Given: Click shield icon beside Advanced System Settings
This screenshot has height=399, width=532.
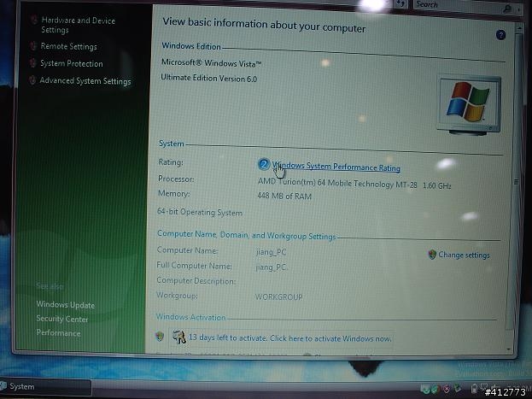Looking at the screenshot, I should pyautogui.click(x=32, y=80).
